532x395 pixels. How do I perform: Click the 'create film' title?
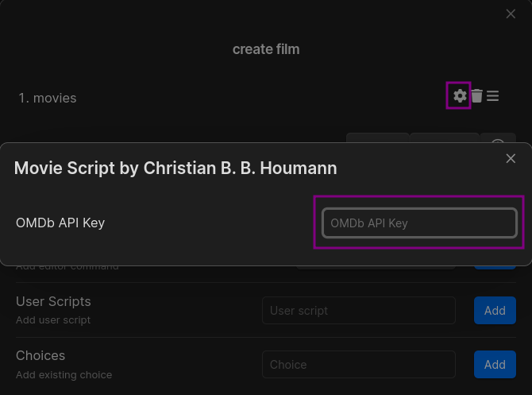click(x=266, y=49)
